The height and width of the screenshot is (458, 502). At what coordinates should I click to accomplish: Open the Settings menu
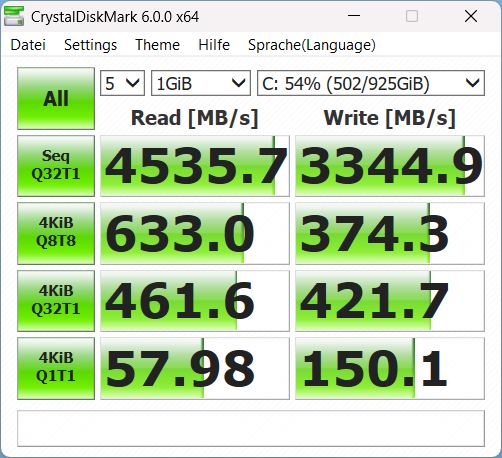[x=90, y=45]
